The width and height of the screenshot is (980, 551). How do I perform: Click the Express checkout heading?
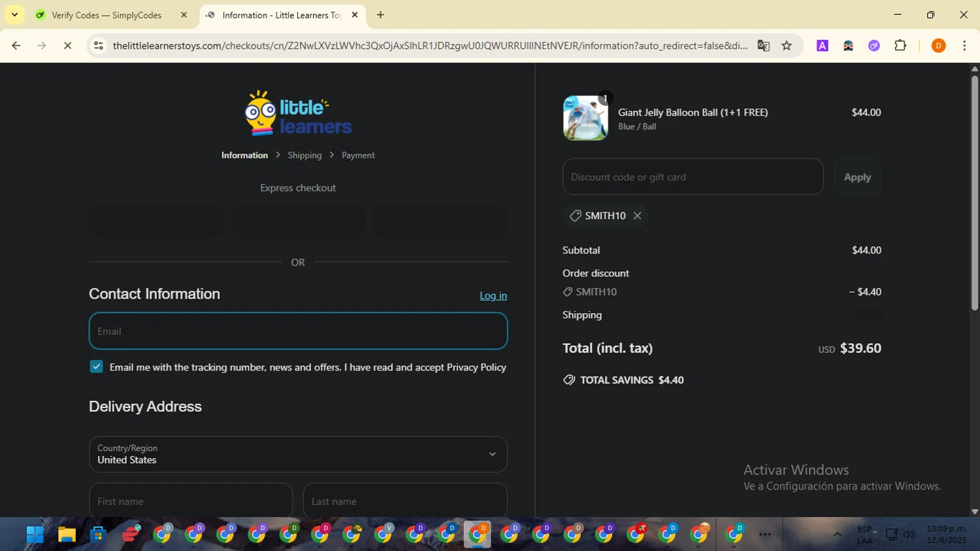pyautogui.click(x=298, y=188)
